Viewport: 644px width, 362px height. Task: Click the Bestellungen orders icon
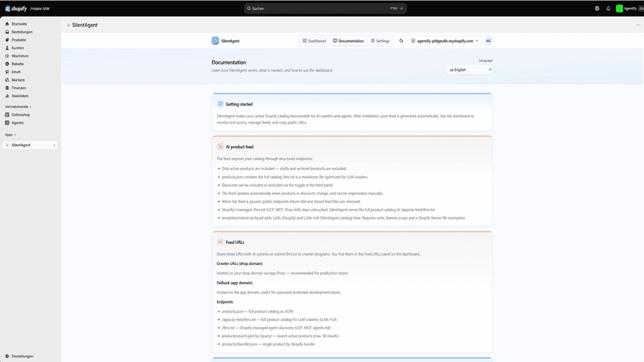pos(7,32)
